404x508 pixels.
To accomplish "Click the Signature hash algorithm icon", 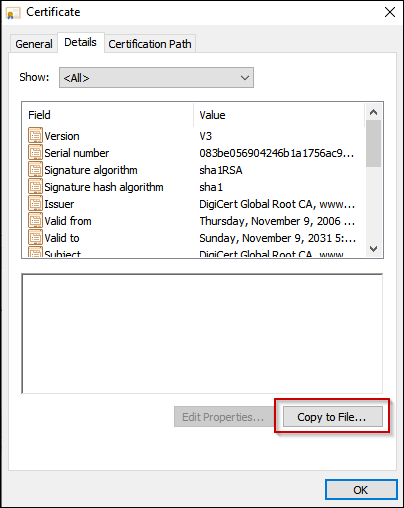I will click(x=35, y=186).
